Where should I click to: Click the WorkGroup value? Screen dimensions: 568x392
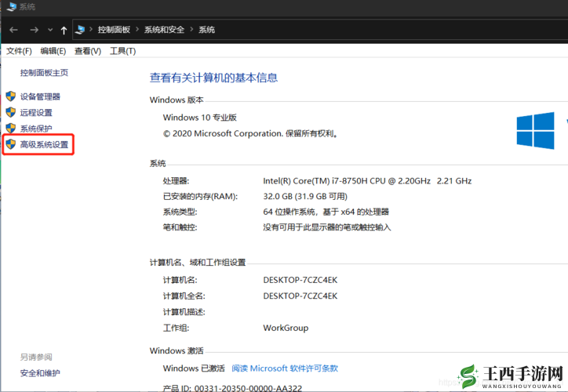(x=286, y=328)
